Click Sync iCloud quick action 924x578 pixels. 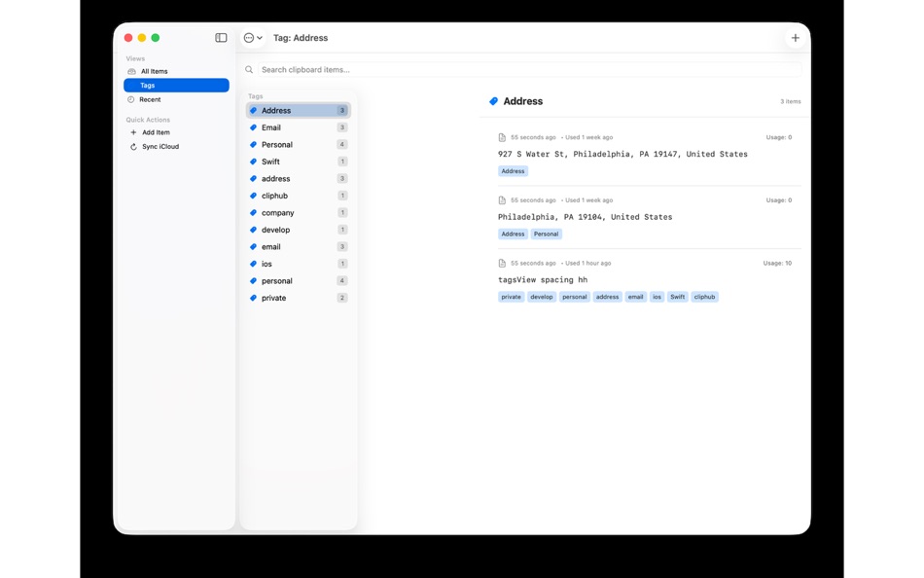click(x=159, y=146)
